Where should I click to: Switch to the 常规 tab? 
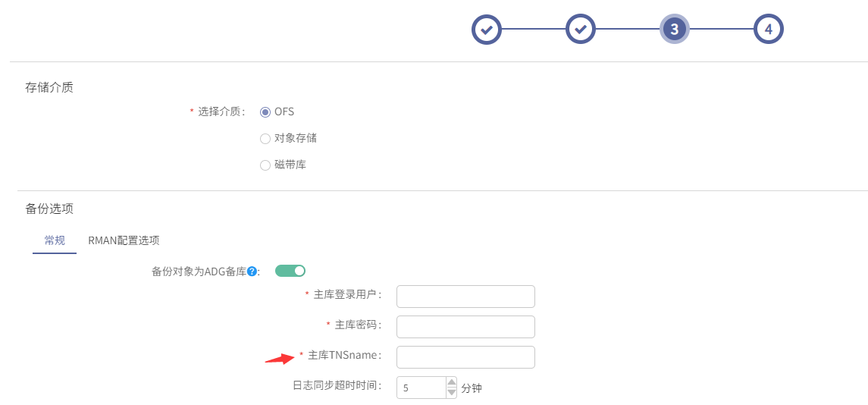(55, 240)
